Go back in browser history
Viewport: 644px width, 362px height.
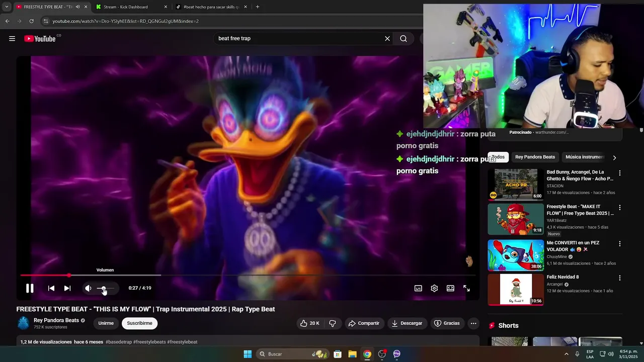(x=7, y=21)
